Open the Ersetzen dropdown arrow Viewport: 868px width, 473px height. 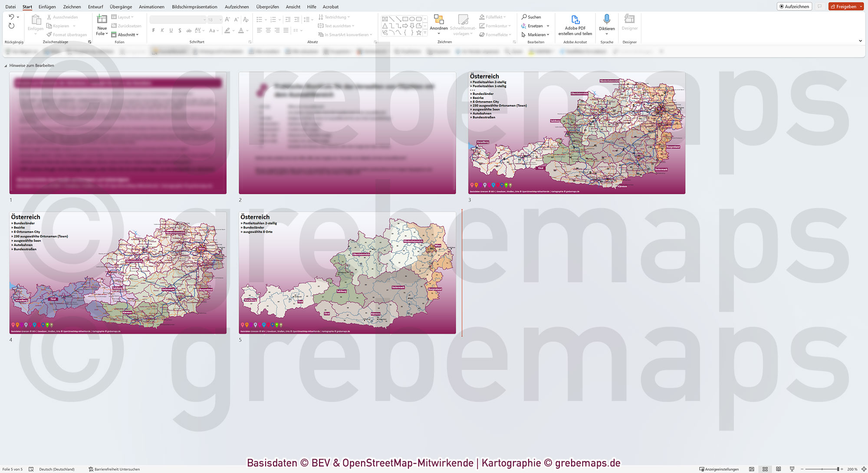coord(547,26)
